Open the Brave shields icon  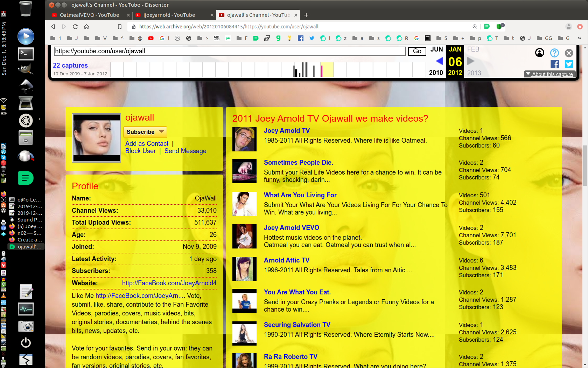click(500, 26)
